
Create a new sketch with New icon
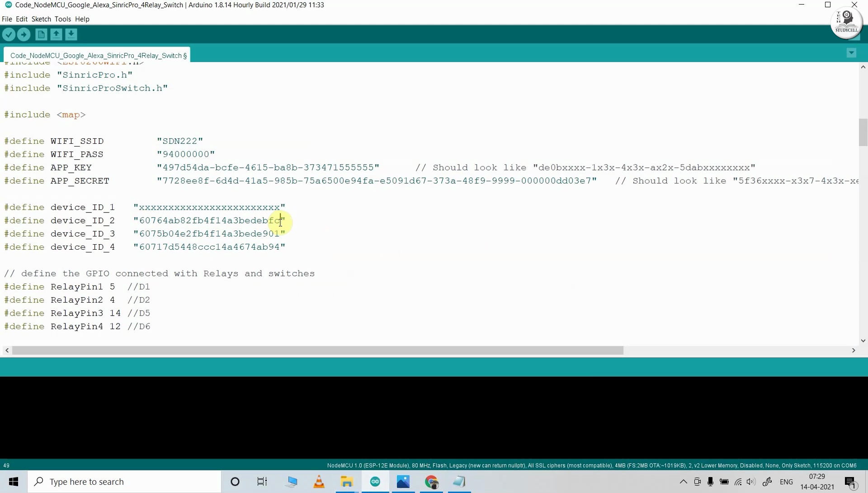[41, 34]
